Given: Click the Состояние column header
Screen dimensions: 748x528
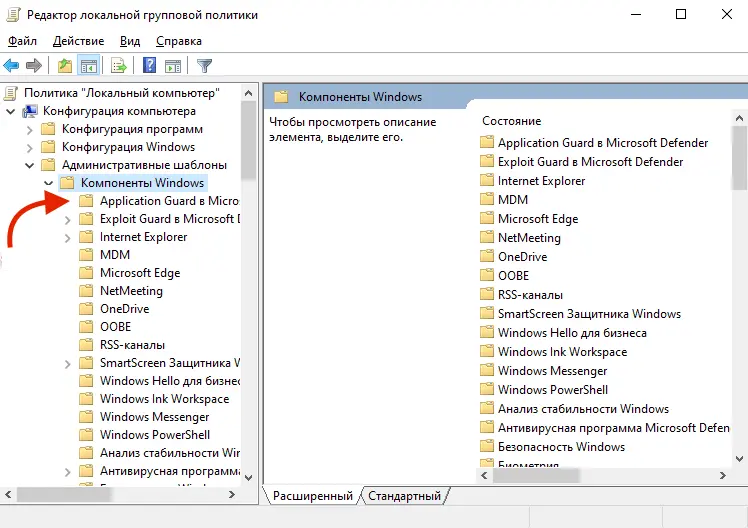Looking at the screenshot, I should [x=511, y=120].
